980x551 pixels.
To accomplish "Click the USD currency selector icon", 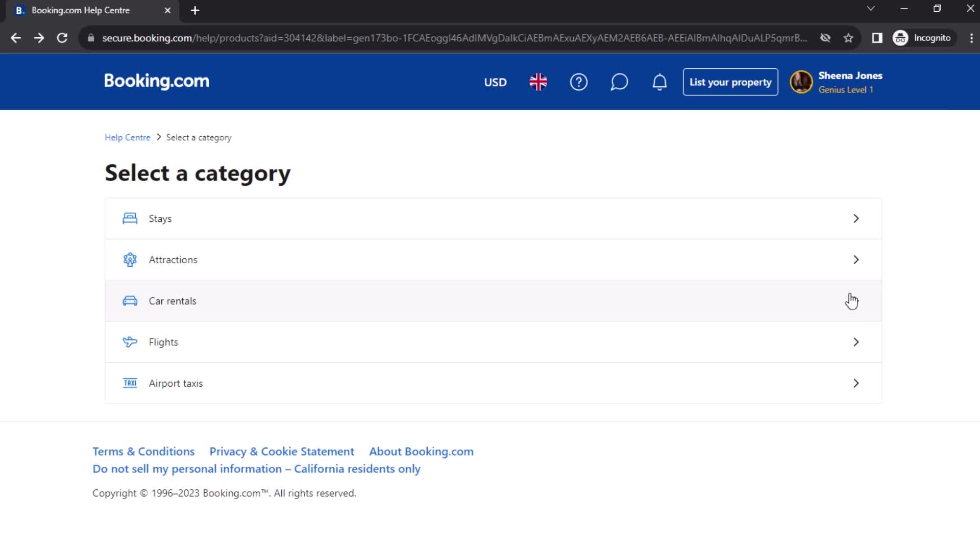I will click(496, 83).
